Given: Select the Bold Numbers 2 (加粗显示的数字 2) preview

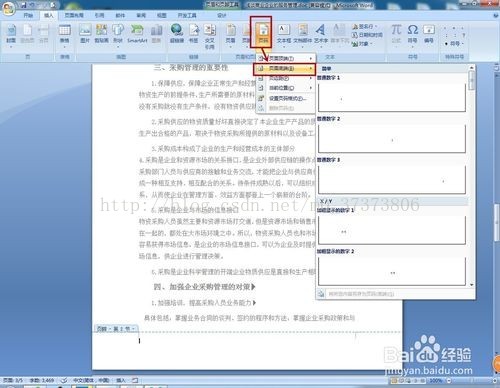Looking at the screenshot, I should [392, 271].
